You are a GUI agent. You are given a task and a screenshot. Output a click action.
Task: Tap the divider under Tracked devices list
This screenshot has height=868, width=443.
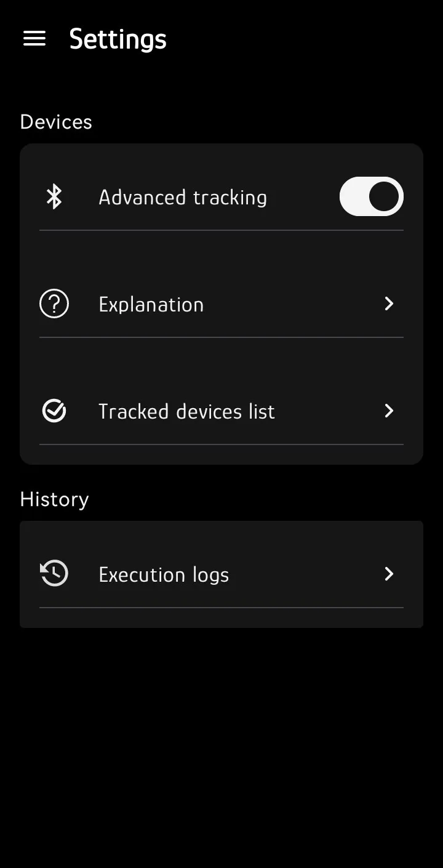pyautogui.click(x=221, y=444)
